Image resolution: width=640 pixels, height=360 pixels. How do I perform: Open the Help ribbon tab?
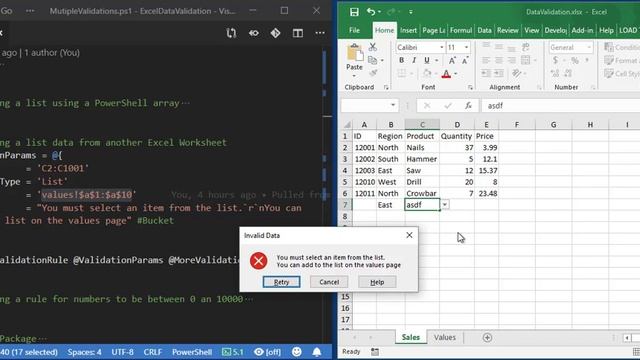tap(606, 30)
